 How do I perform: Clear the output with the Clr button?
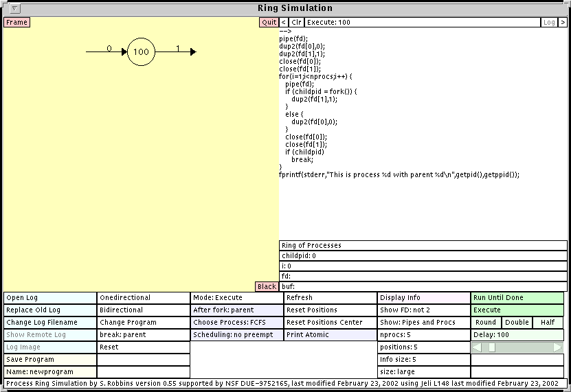click(296, 22)
